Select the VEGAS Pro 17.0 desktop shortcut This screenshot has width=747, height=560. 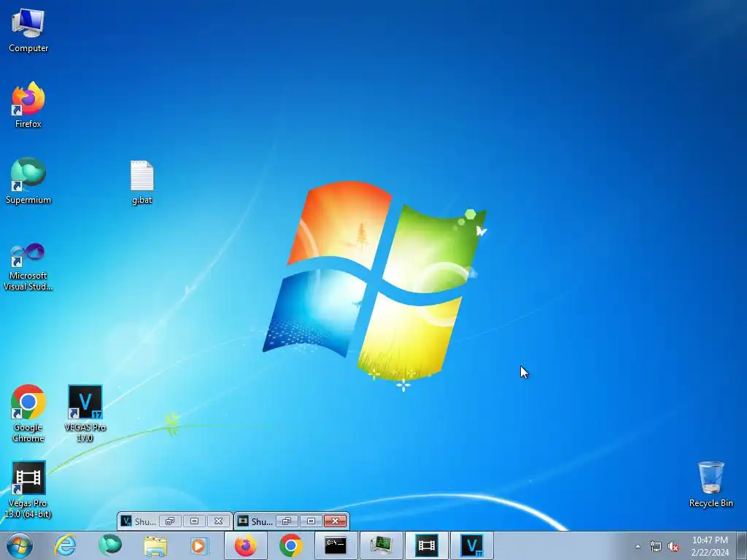pyautogui.click(x=85, y=413)
